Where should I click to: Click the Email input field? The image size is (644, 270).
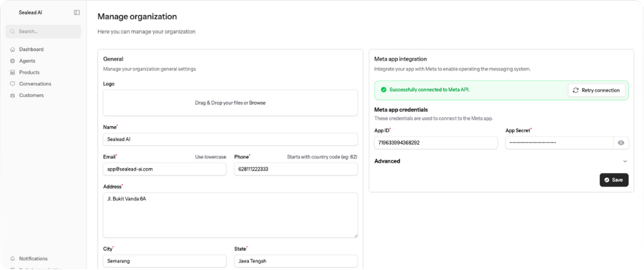(x=165, y=169)
